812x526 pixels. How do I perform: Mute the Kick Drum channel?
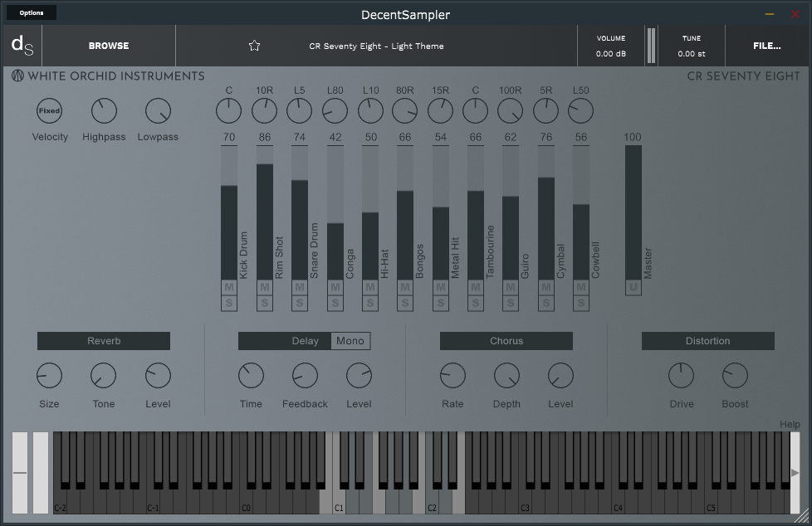tap(229, 287)
